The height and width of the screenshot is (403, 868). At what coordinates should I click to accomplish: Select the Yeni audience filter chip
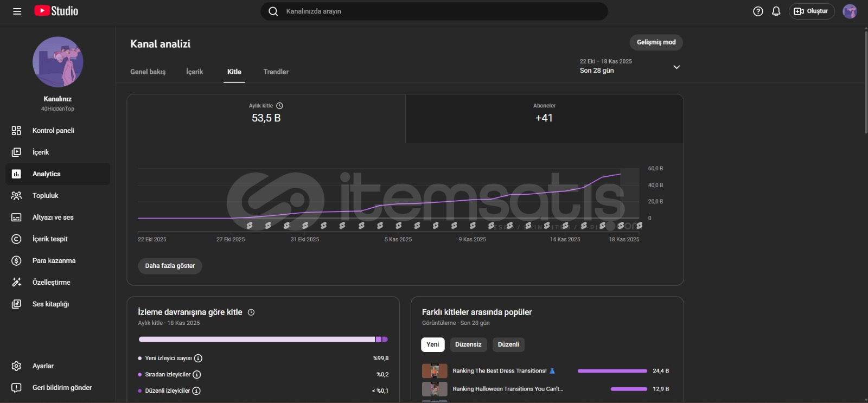coord(432,344)
